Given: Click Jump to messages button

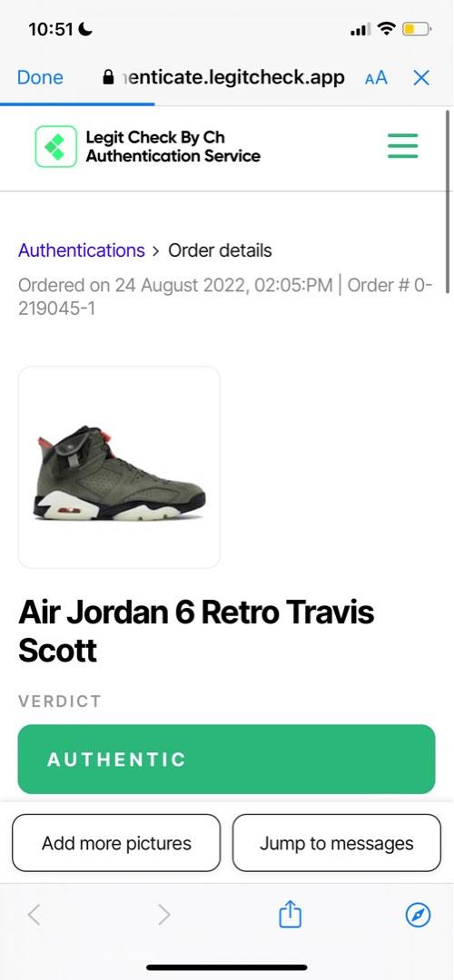Looking at the screenshot, I should pyautogui.click(x=337, y=842).
